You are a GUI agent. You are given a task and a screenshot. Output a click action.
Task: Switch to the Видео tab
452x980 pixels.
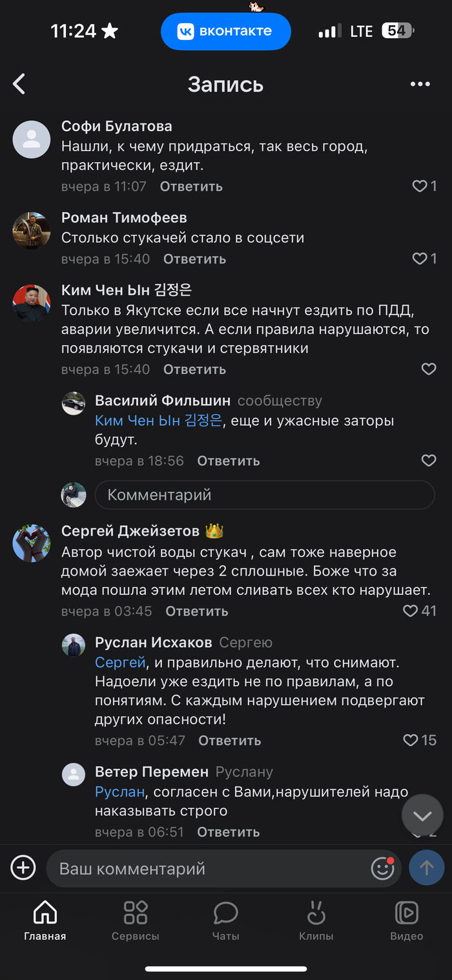[x=406, y=921]
